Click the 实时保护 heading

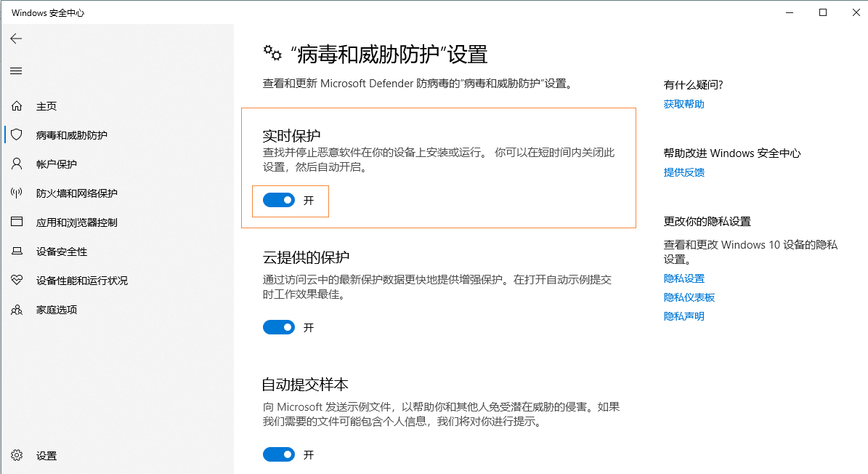[x=291, y=136]
